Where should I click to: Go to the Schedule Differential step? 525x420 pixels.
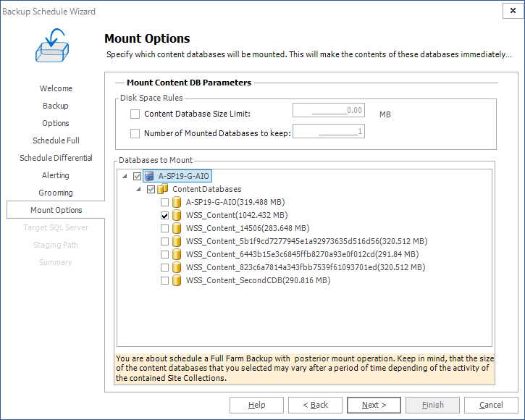[56, 158]
